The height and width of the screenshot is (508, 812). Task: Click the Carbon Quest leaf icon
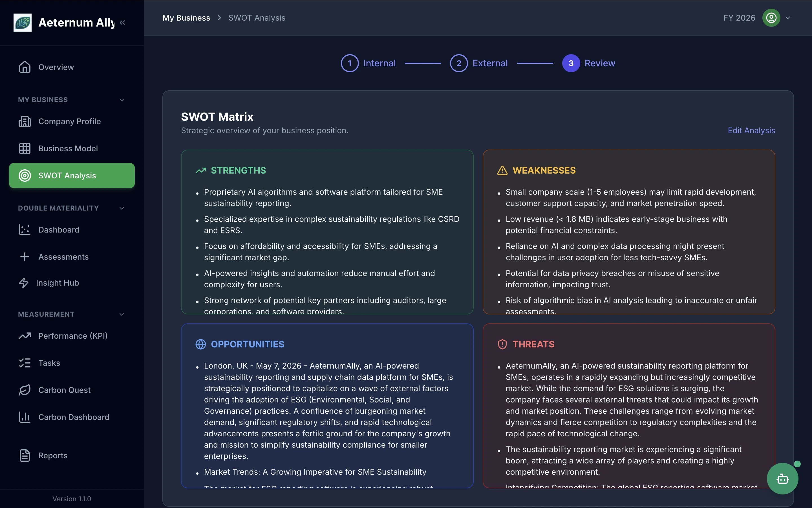coord(25,390)
